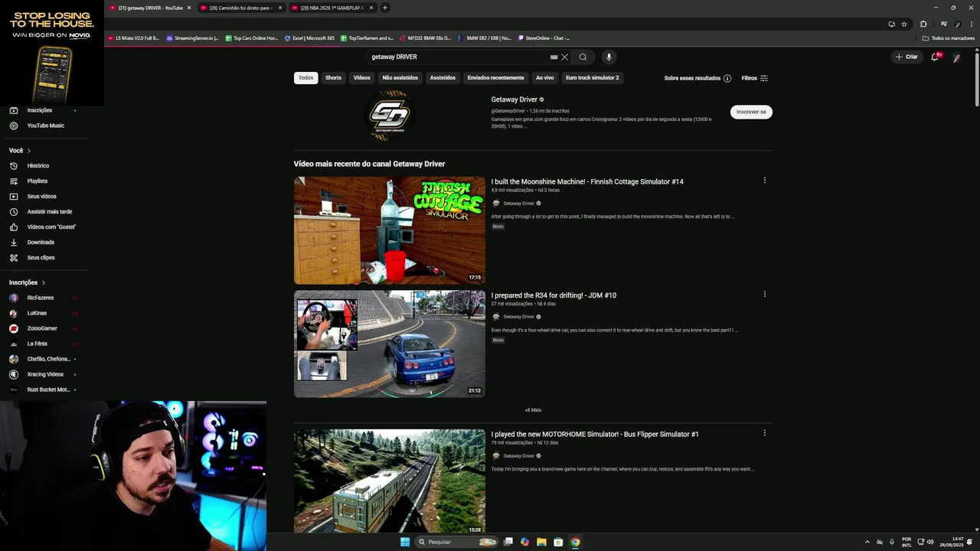Play Finnish Cottage Simulator thumbnail
The height and width of the screenshot is (551, 980).
[x=390, y=230]
